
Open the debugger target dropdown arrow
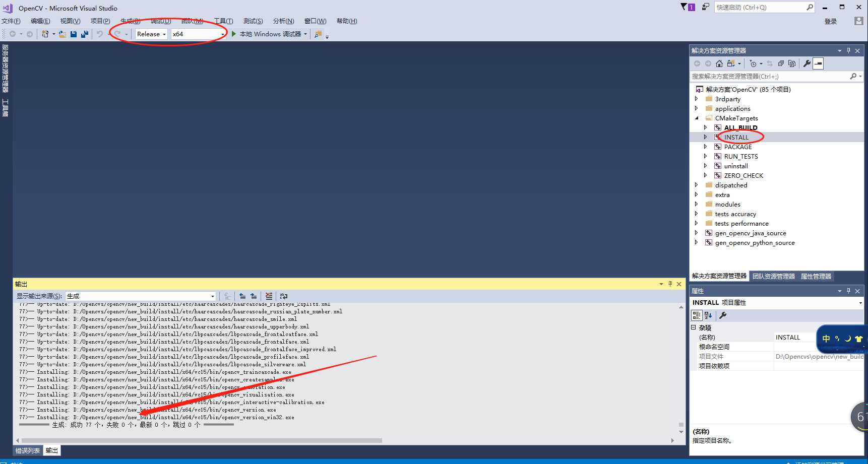click(x=305, y=34)
